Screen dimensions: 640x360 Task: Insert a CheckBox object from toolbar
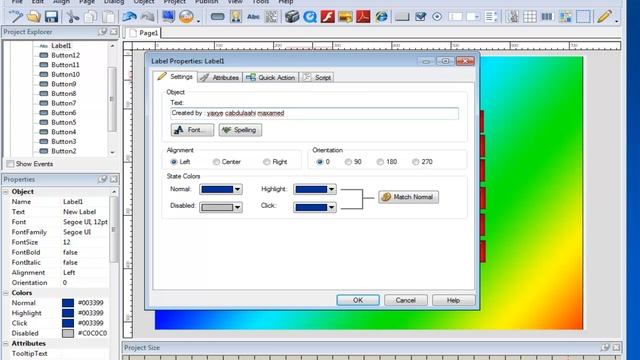(420, 17)
